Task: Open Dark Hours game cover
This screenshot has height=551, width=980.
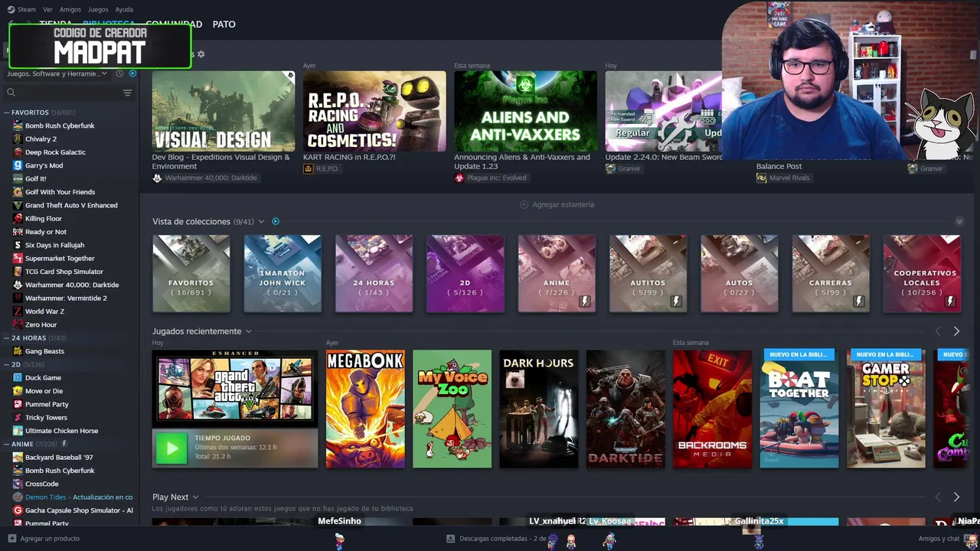Action: (539, 409)
